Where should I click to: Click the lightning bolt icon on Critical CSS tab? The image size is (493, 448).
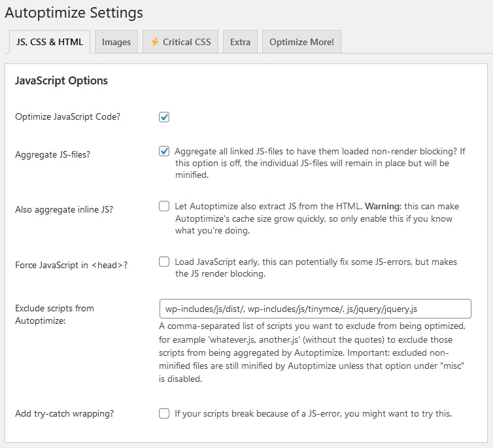coord(154,42)
